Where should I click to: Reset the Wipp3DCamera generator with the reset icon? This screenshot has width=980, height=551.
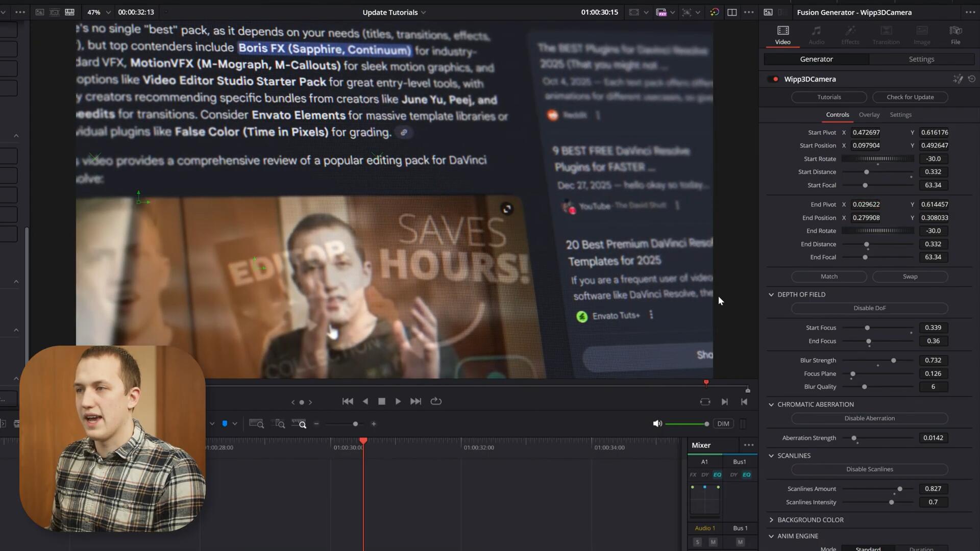tap(971, 79)
